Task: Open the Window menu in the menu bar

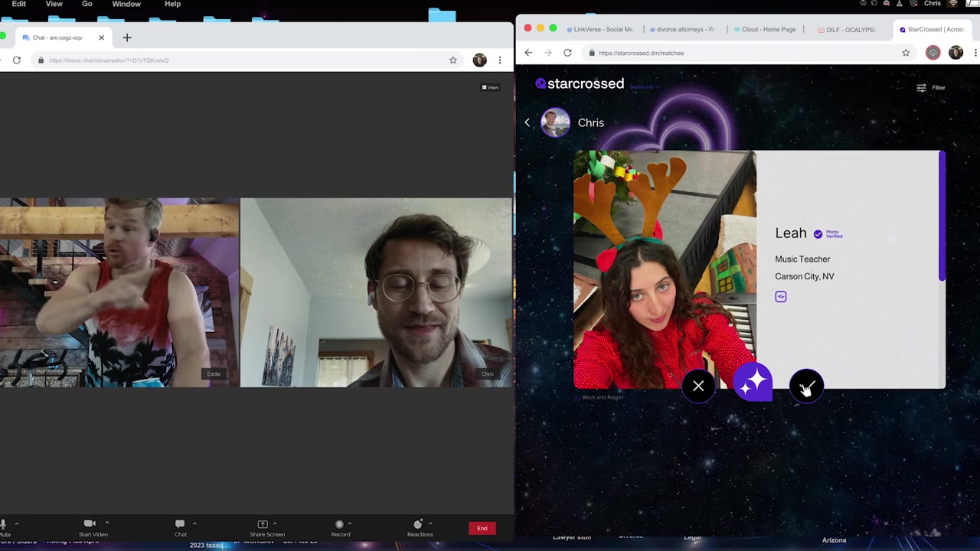Action: pyautogui.click(x=126, y=4)
